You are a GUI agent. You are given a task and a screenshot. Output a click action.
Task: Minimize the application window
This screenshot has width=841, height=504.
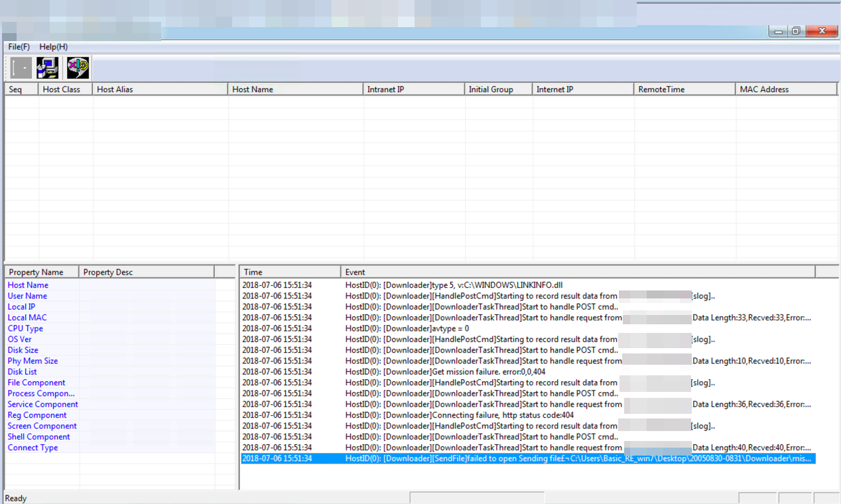pos(779,31)
